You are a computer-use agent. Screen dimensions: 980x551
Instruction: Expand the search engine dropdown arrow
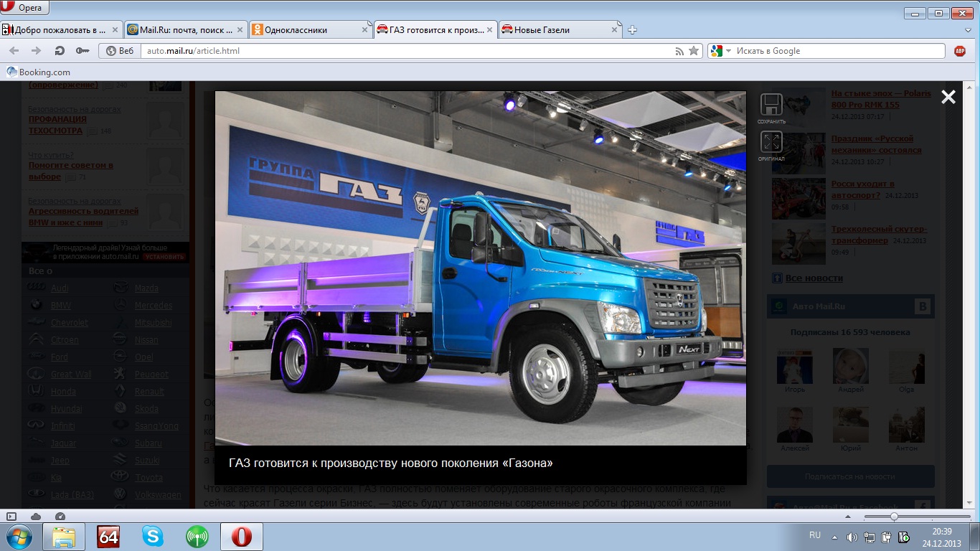pos(728,51)
